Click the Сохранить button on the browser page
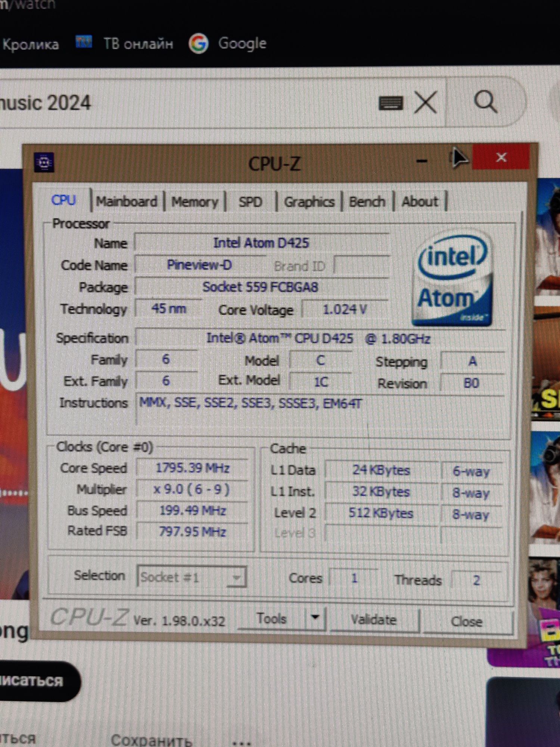Viewport: 560px width, 747px height. (x=151, y=740)
